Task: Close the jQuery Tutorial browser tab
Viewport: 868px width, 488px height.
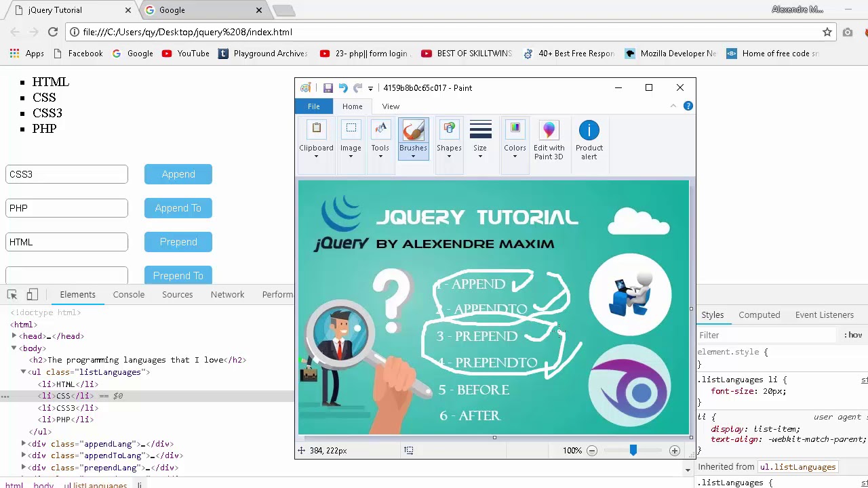Action: [x=128, y=10]
